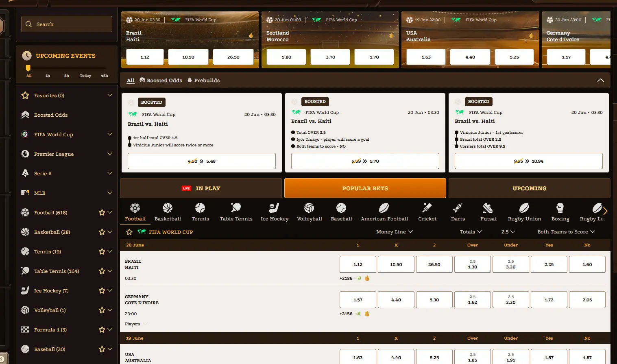Pick the American Football sport icon

click(384, 208)
